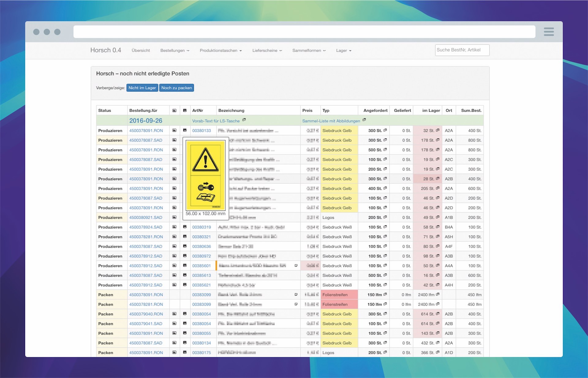Screen dimensions: 588x378
Task: Click note icon in article 00385601 row
Action: (x=296, y=266)
